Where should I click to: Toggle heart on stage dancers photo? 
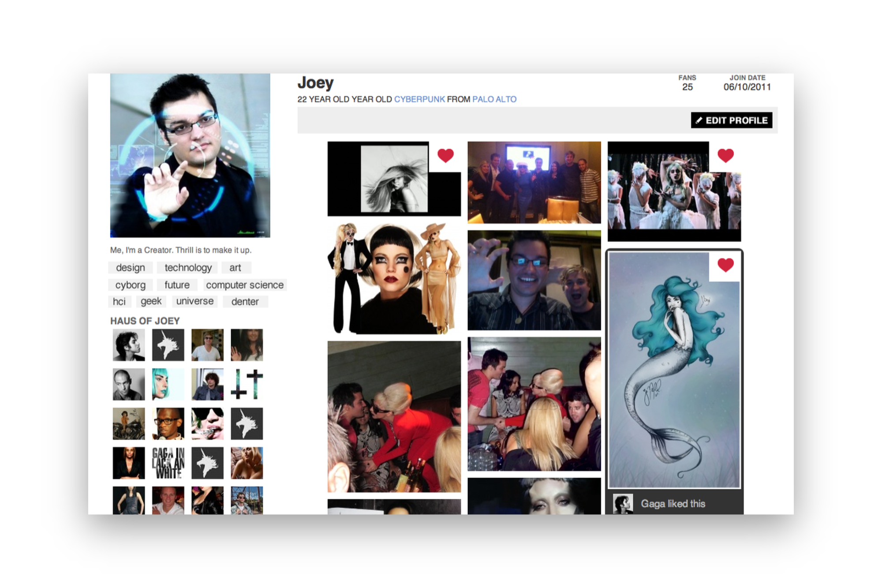click(725, 156)
